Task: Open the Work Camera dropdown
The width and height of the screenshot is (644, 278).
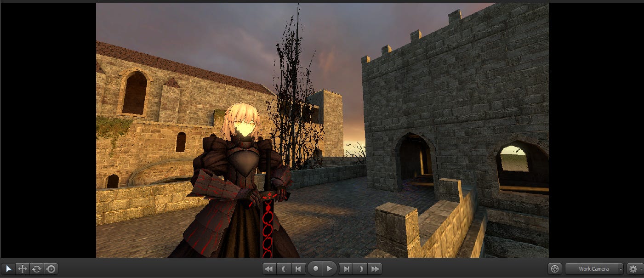Action: tap(594, 269)
